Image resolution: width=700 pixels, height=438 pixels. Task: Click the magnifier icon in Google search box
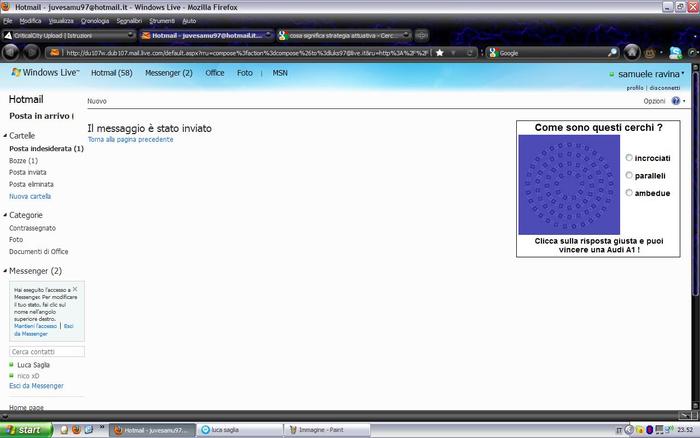pos(612,53)
